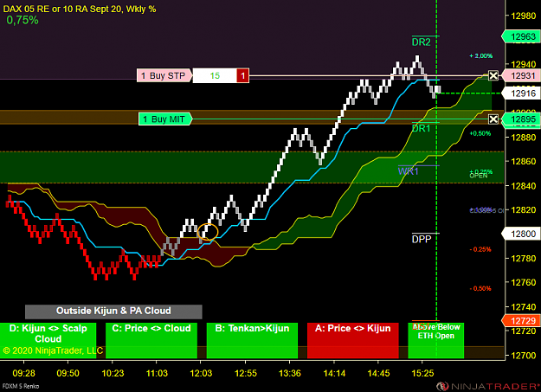
Task: Click the FDXM 5 Renko instrument label
Action: [x=21, y=386]
